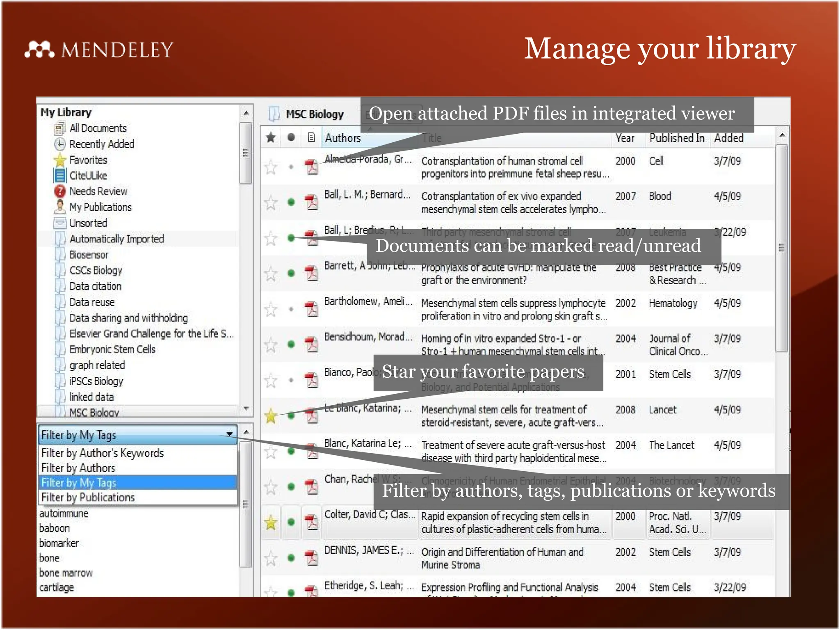Image resolution: width=840 pixels, height=630 pixels.
Task: Star the DENNIS, JAMES E. paper
Action: coord(271,558)
